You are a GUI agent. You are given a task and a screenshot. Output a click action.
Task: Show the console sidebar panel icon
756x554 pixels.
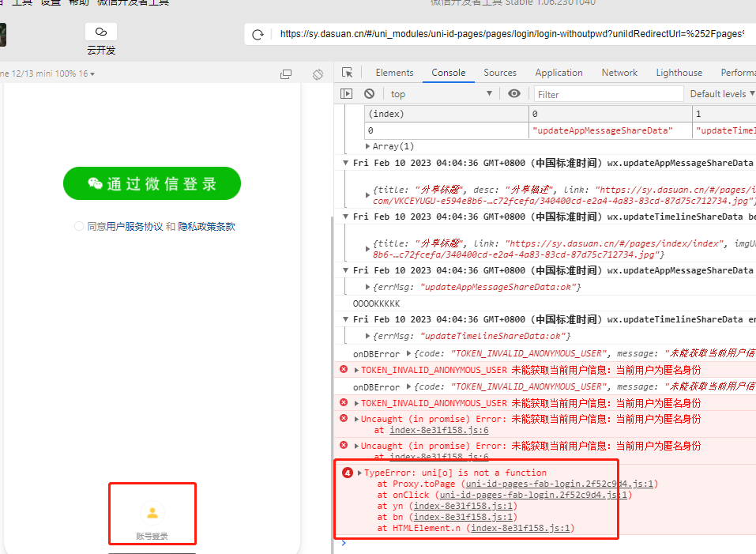pyautogui.click(x=346, y=94)
